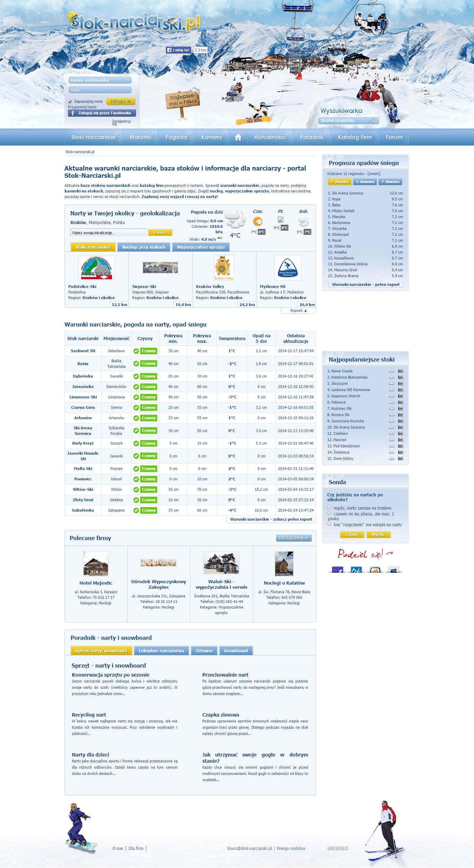Open weather cloud icon for Kasprowy Wierch
Viewport: 474px width, 868px height.
click(x=391, y=396)
